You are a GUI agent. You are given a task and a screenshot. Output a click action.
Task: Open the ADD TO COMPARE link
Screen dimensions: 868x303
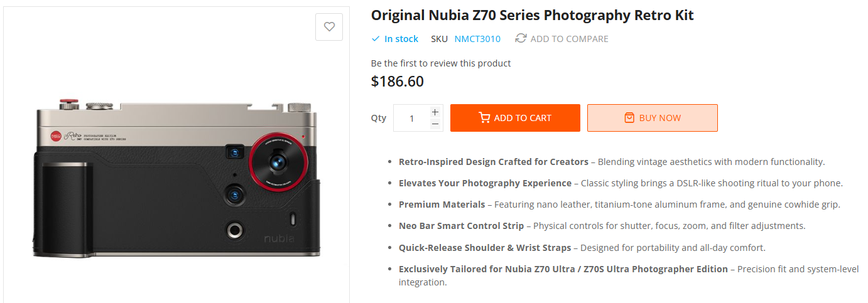click(569, 39)
